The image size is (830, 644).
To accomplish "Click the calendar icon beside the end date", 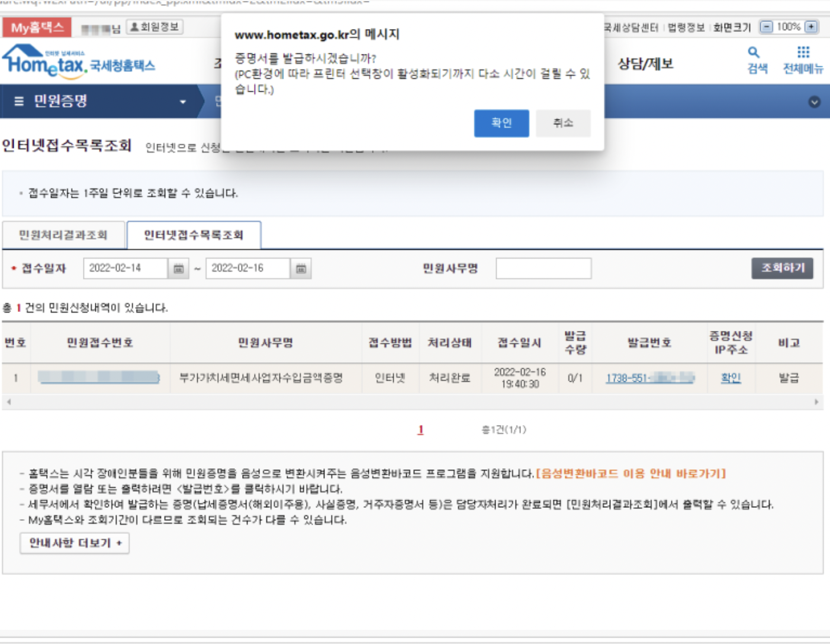I will 301,268.
